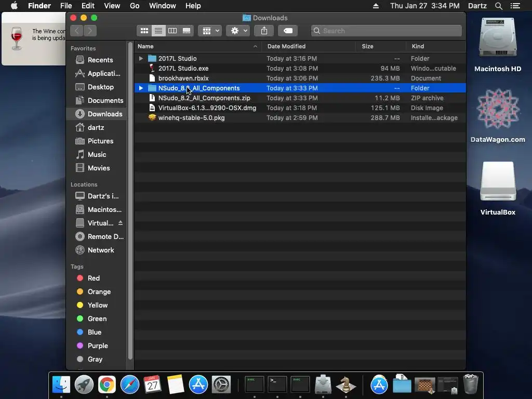Viewport: 532px width, 399px height.
Task: Switch Finder to list view
Action: [x=158, y=31]
